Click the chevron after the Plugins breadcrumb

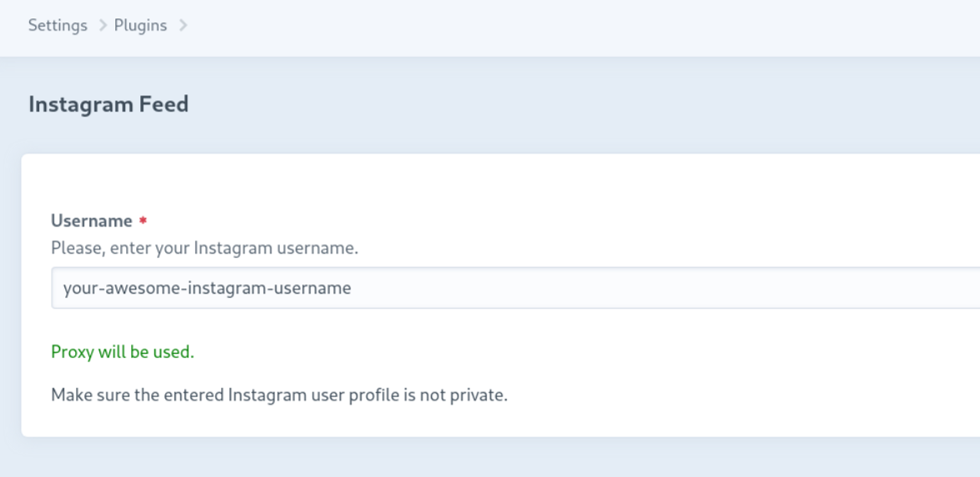[x=183, y=26]
